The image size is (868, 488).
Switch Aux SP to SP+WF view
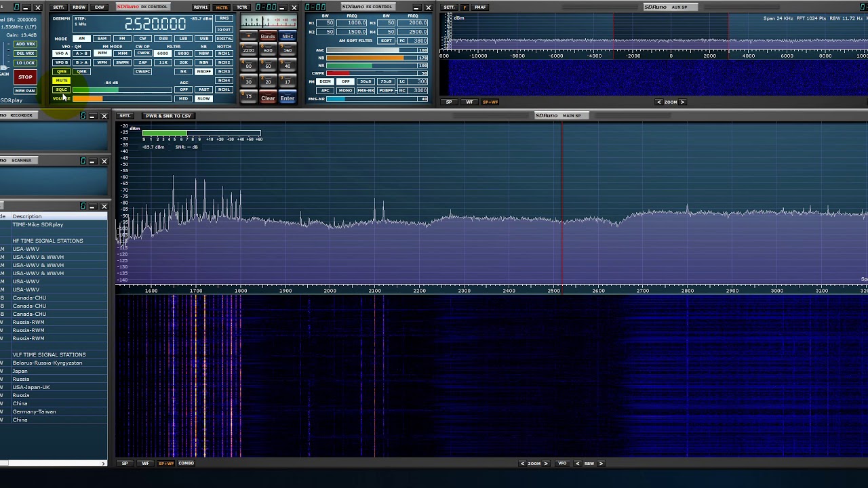pos(490,102)
